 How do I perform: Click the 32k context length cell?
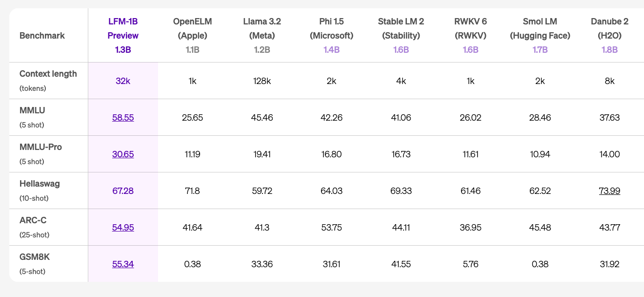click(123, 81)
